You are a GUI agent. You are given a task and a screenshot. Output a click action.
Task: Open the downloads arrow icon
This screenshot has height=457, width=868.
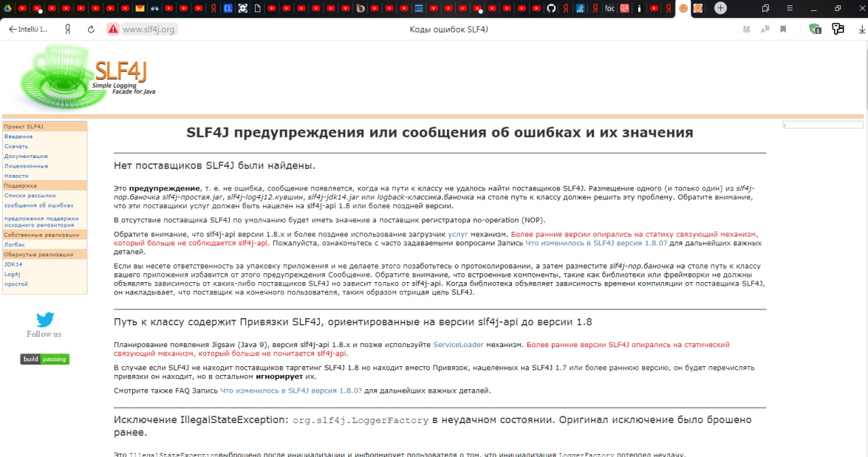[861, 29]
